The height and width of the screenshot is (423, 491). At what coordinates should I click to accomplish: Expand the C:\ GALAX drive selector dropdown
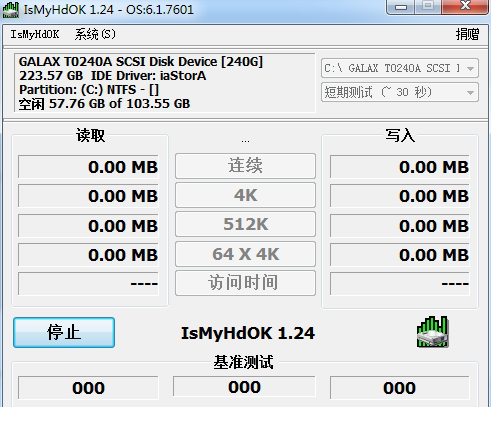400,68
